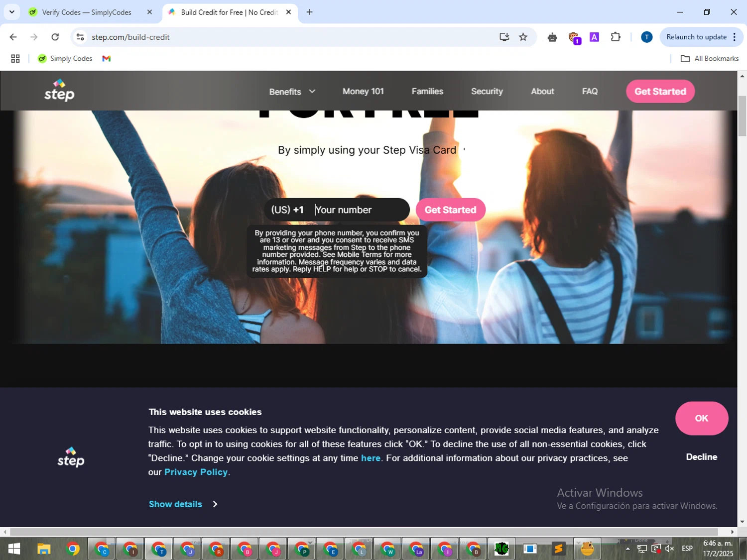Close the Verify Codes tab

(149, 12)
